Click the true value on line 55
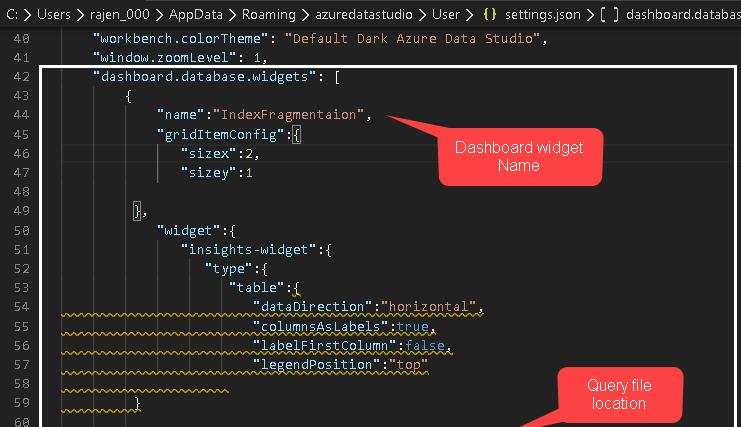The image size is (741, 427). 413,326
